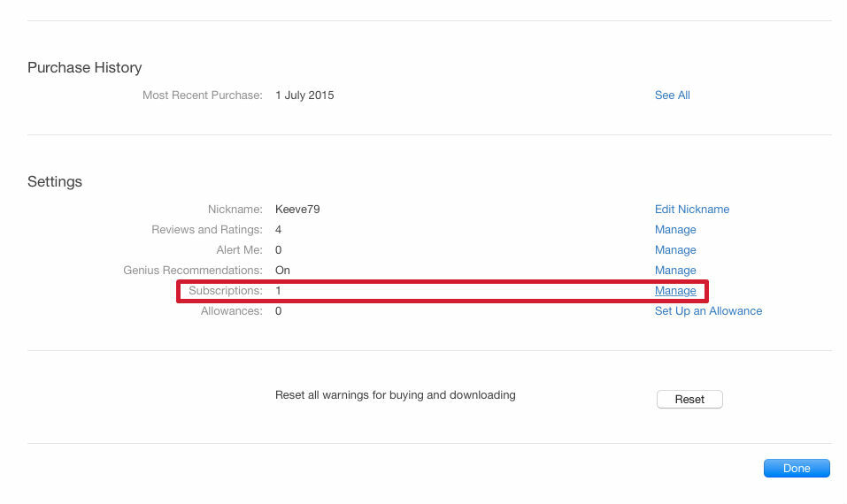The image size is (847, 504).
Task: Open See All purchase history link
Action: (672, 95)
